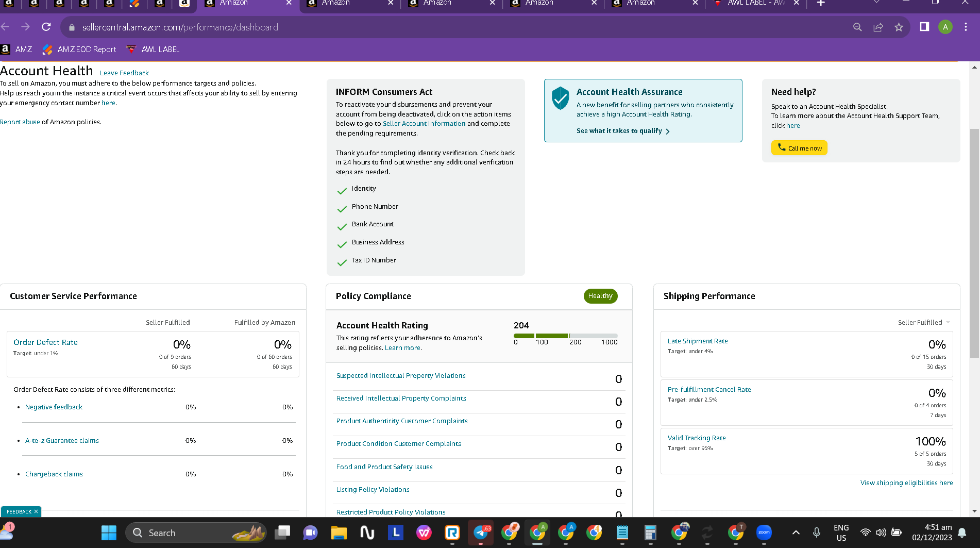Open Chrome side panel
980x548 pixels.
[x=924, y=27]
